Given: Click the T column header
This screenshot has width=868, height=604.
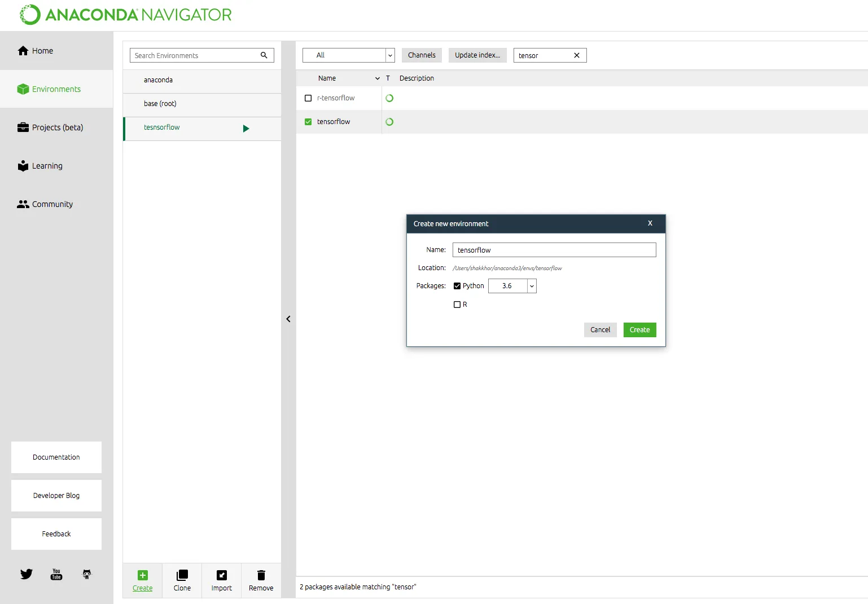Looking at the screenshot, I should click(x=388, y=78).
